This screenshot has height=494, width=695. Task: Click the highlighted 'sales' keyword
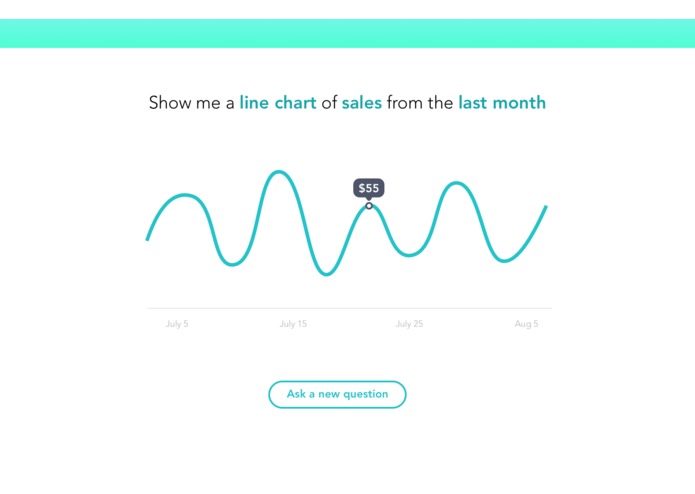[x=362, y=103]
